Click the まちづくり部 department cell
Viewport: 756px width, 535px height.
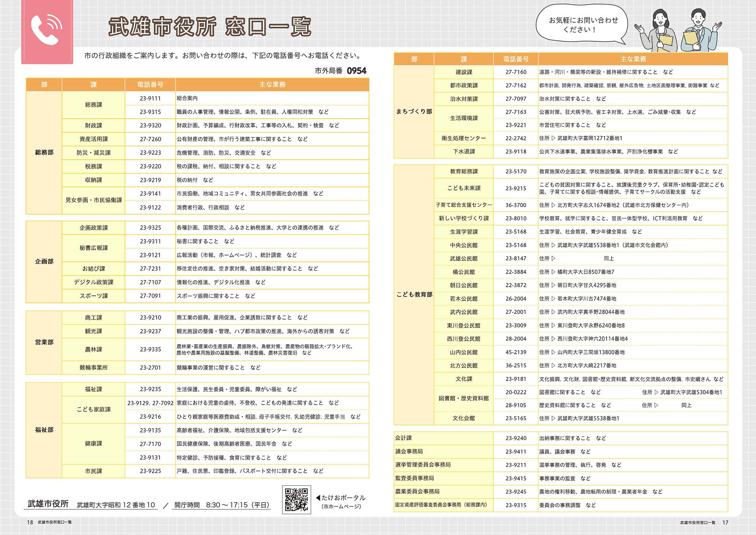tap(414, 112)
